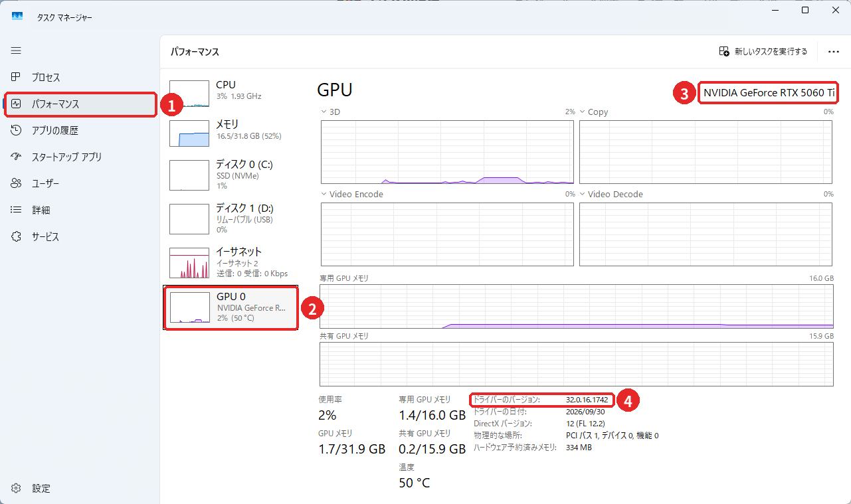Screen dimensions: 851x504
Task: Select the CPU performance graph thumbnail
Action: [189, 94]
